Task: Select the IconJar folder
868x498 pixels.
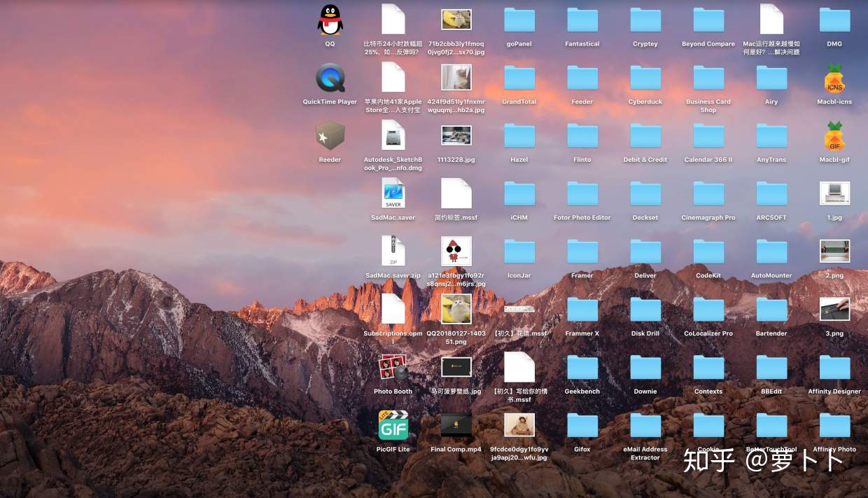Action: (x=519, y=252)
